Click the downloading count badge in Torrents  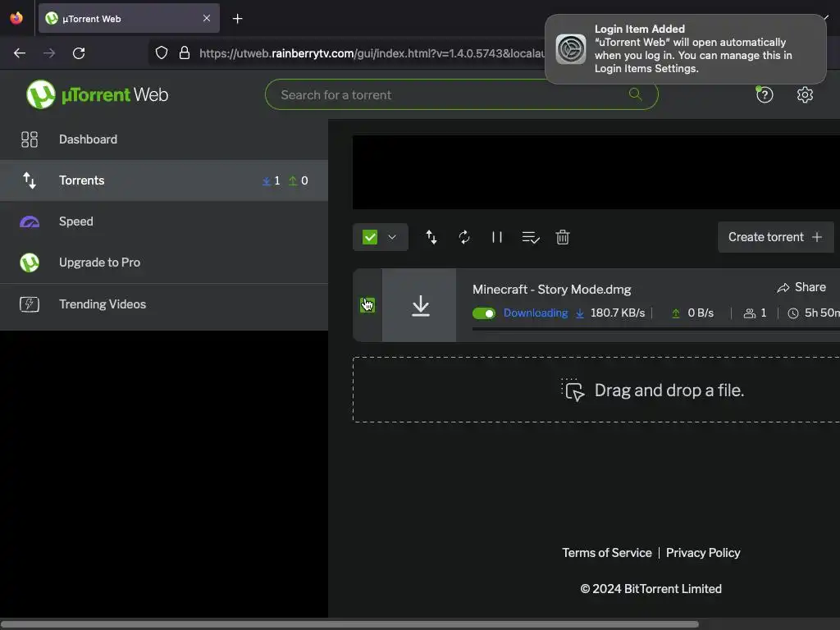coord(271,180)
